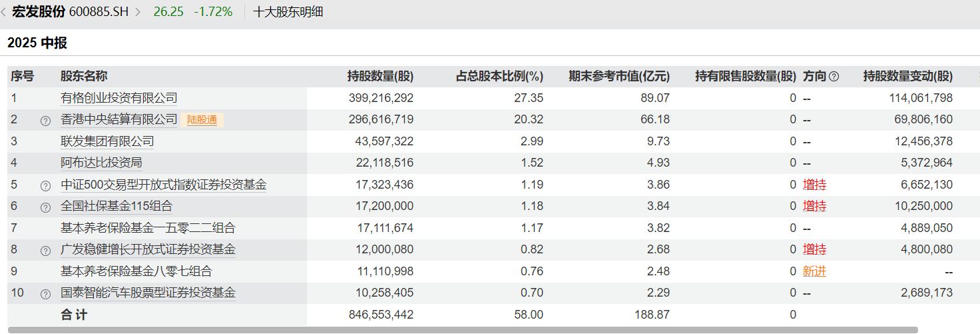Screen dimensions: 980x334
Task: Click the question icon beside 中证500交易型开放式指数证券投资基金
Action: [45, 185]
